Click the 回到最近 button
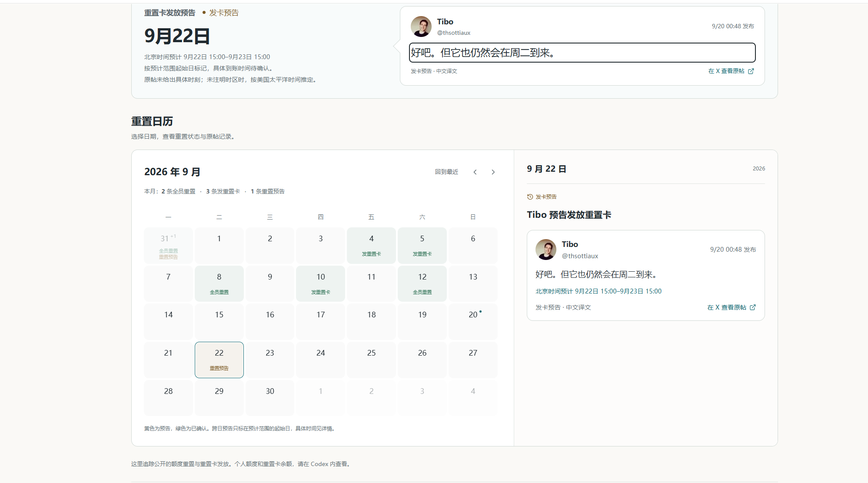Viewport: 868px width, 483px height. (x=447, y=172)
